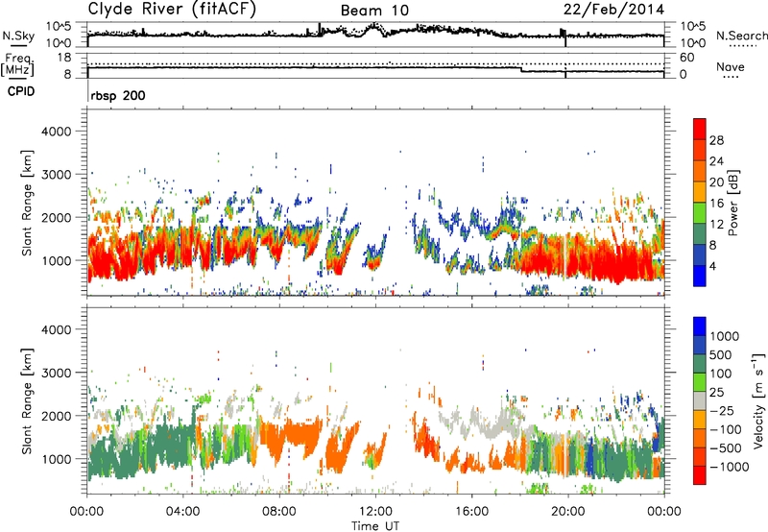Screen dimensions: 768x532
Task: Click the '500' velocity colorbar tick
Action: click(x=721, y=354)
